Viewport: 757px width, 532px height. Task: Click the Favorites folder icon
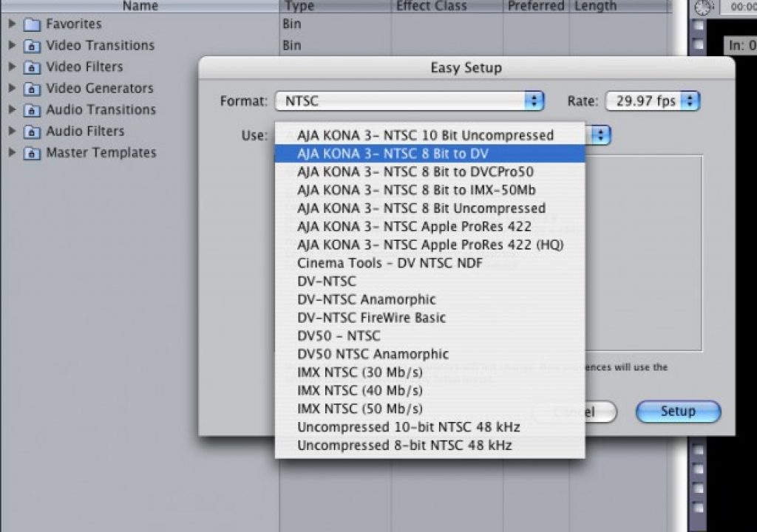pyautogui.click(x=32, y=24)
